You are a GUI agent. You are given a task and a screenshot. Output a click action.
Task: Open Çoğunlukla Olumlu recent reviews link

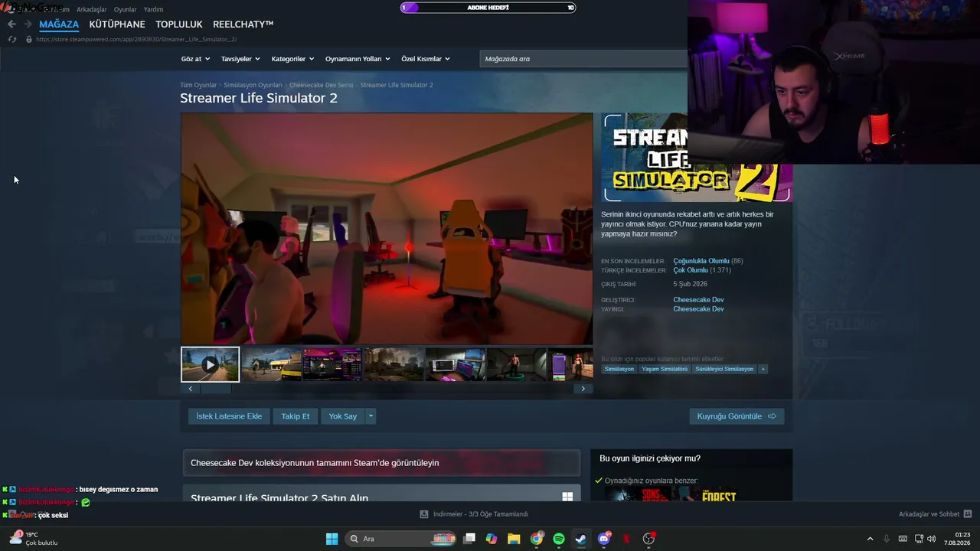point(701,261)
